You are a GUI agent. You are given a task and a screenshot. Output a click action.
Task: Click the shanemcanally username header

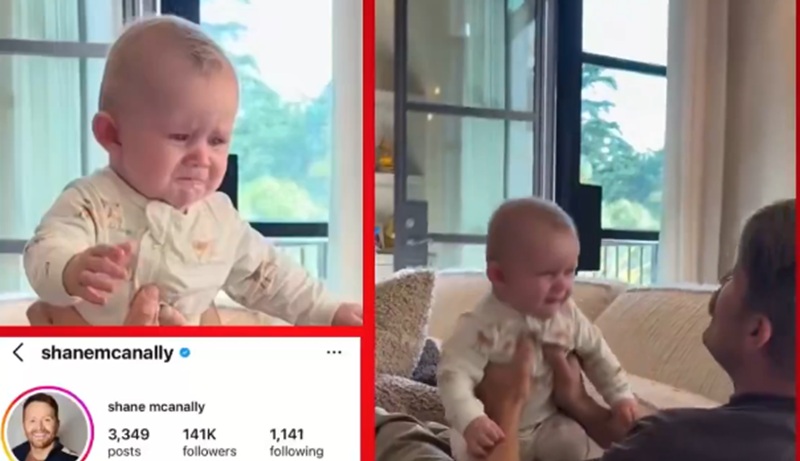(107, 353)
